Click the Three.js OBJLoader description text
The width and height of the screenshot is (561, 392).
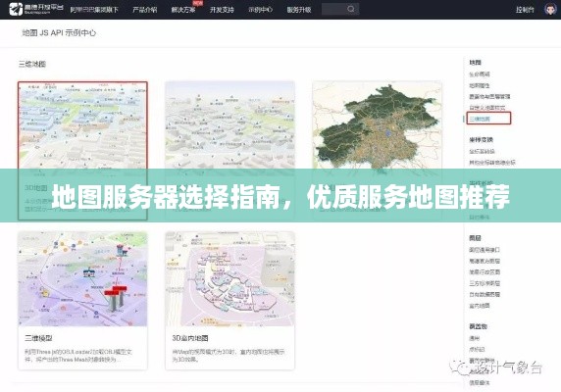point(78,356)
